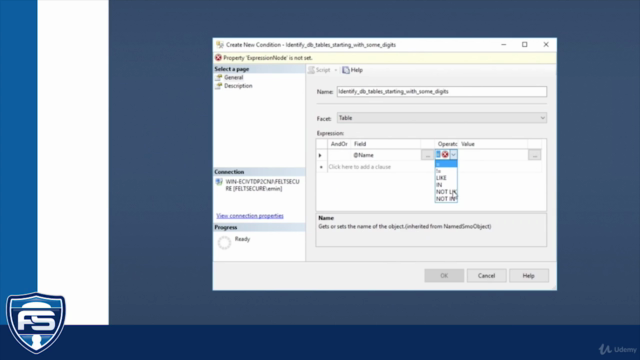640x360 pixels.
Task: Click the Field column header
Action: (386, 144)
